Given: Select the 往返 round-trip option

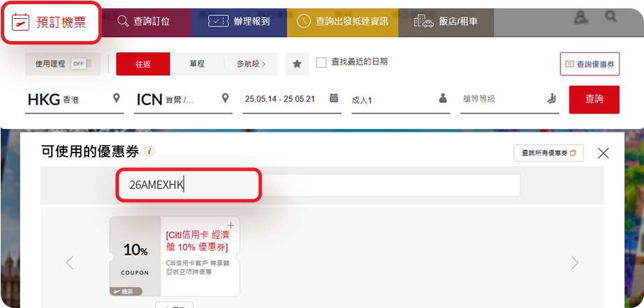Looking at the screenshot, I should click(143, 63).
